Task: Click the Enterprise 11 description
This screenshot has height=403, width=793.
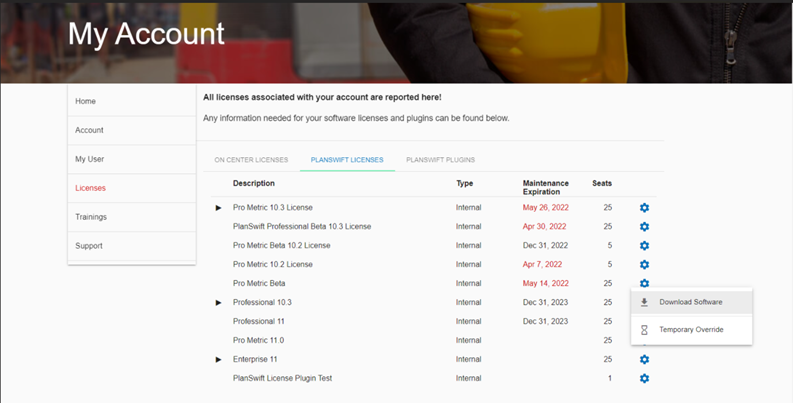Action: click(x=255, y=360)
